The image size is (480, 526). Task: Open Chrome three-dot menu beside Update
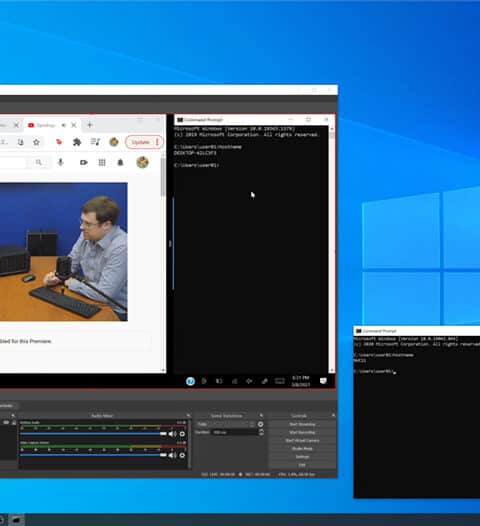click(157, 142)
